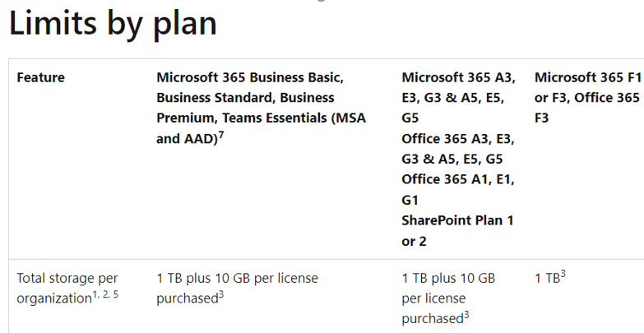
Task: Click "Microsoft 365 A3" column header text
Action: click(456, 77)
